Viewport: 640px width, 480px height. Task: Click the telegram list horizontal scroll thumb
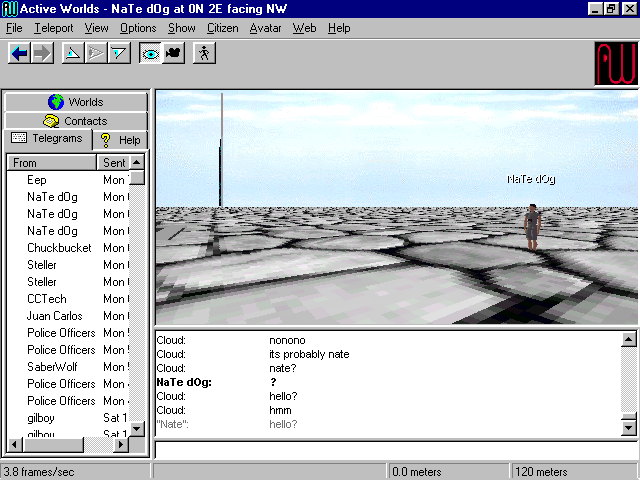[x=53, y=444]
